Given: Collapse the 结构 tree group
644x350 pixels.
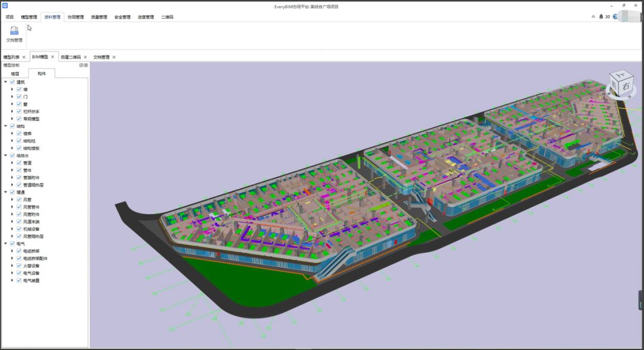Looking at the screenshot, I should click(x=6, y=126).
